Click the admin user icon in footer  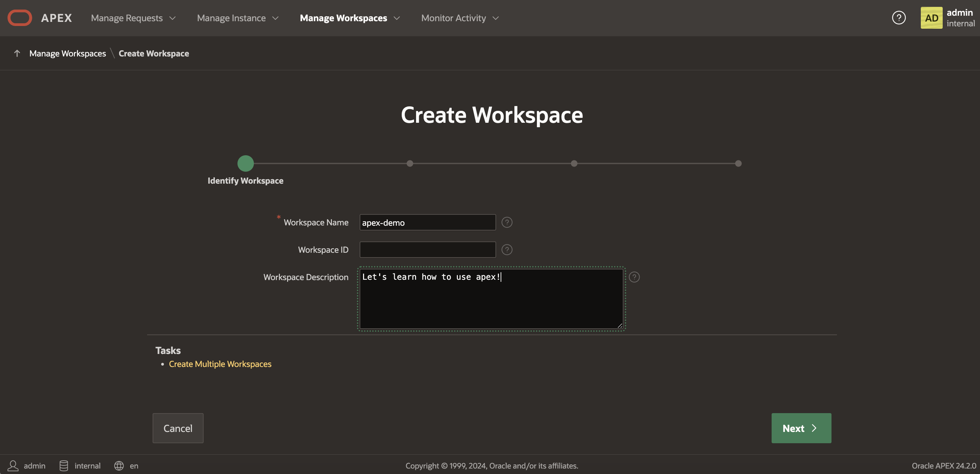(13, 466)
